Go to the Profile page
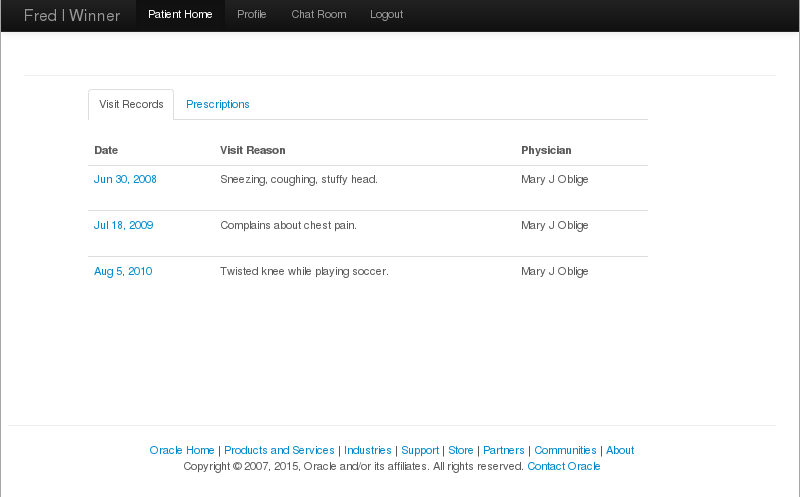This screenshot has height=497, width=800. [252, 15]
